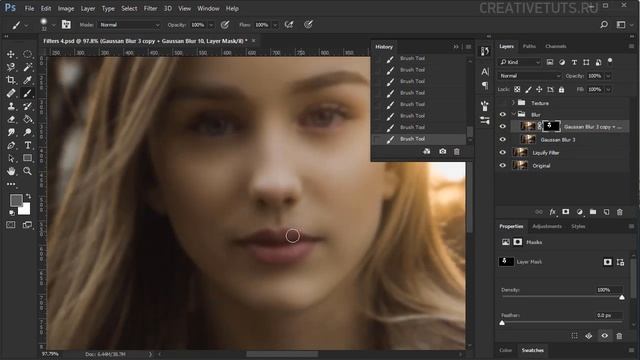The width and height of the screenshot is (640, 360).
Task: Toggle Quick Mask mode
Action: [x=11, y=225]
